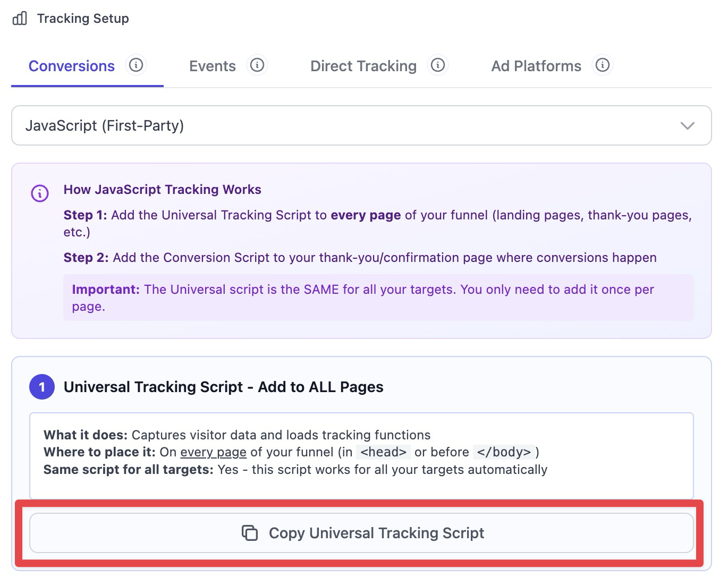Click copy icon in Copy Universal Tracking Script button
This screenshot has height=577, width=728.
coord(250,532)
